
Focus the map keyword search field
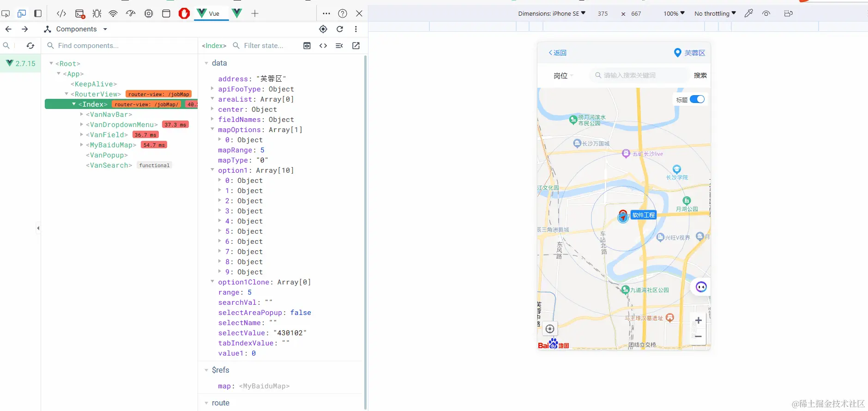tap(639, 75)
